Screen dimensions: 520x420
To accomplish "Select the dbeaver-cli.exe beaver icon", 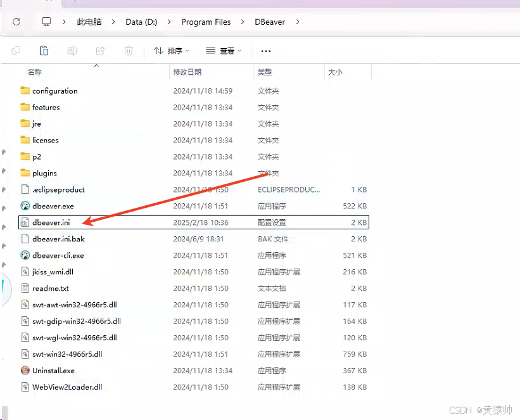I will (25, 255).
